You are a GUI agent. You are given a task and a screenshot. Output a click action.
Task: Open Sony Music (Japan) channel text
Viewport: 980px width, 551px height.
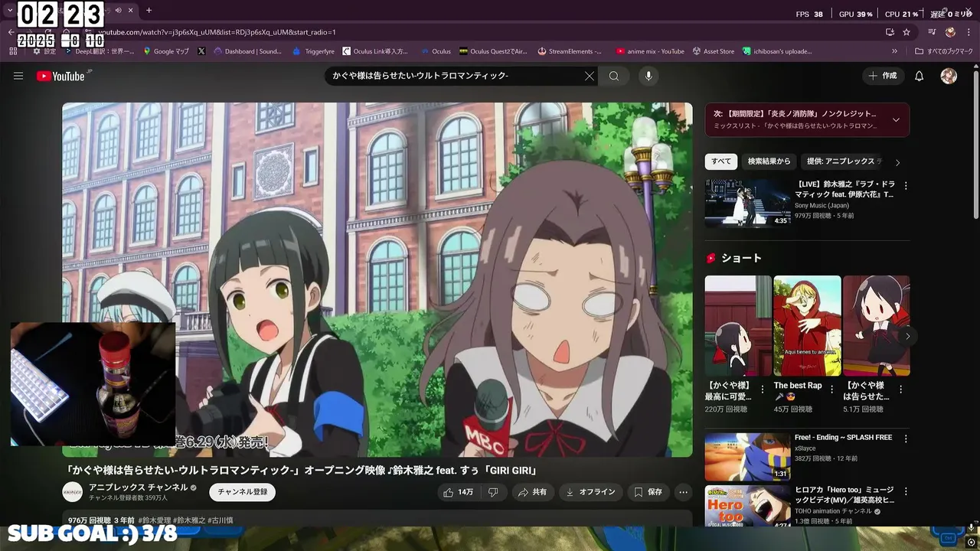[x=822, y=205]
